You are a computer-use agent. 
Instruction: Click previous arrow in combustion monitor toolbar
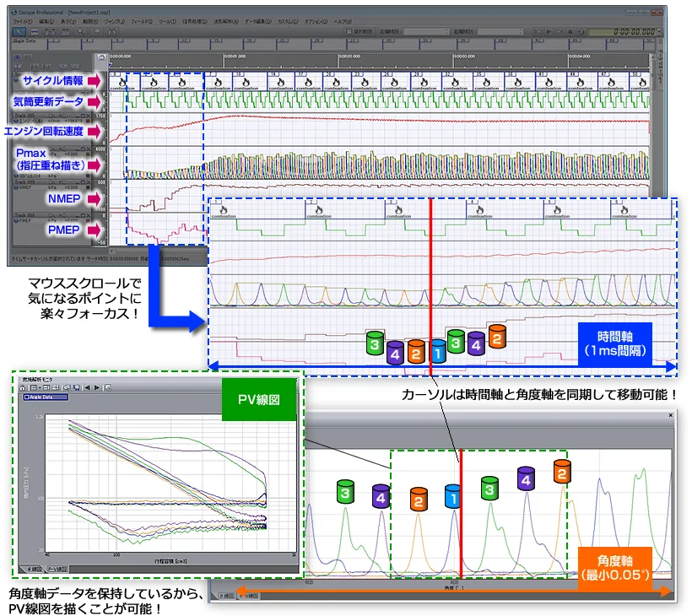point(86,387)
